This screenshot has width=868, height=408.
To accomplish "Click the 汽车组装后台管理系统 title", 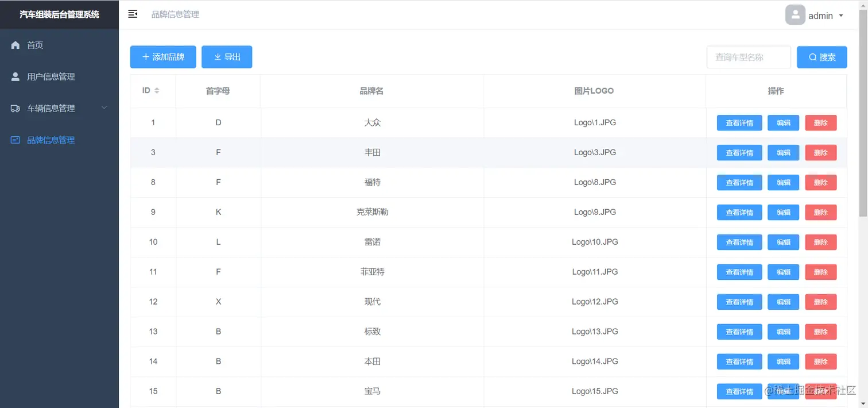I will [x=59, y=14].
